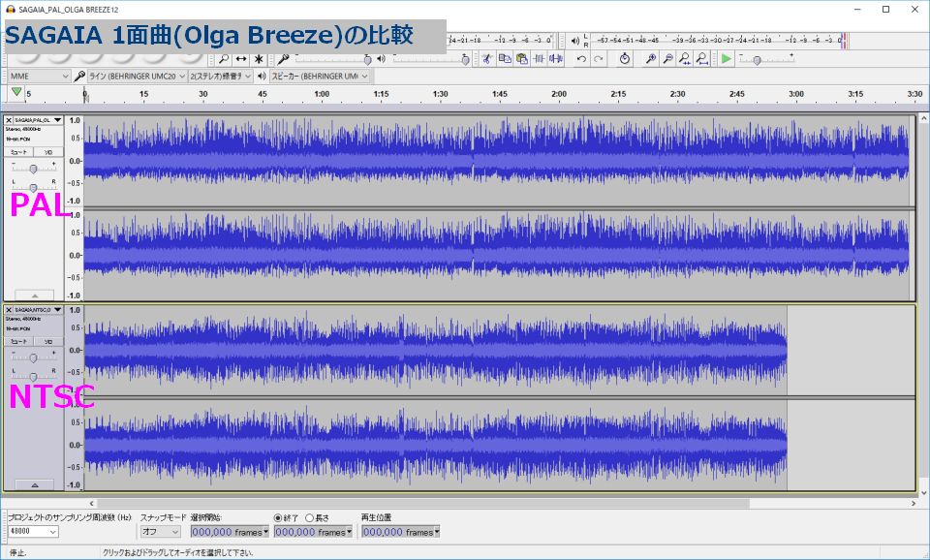
Task: Close the PAL track with X button
Action: 10,120
